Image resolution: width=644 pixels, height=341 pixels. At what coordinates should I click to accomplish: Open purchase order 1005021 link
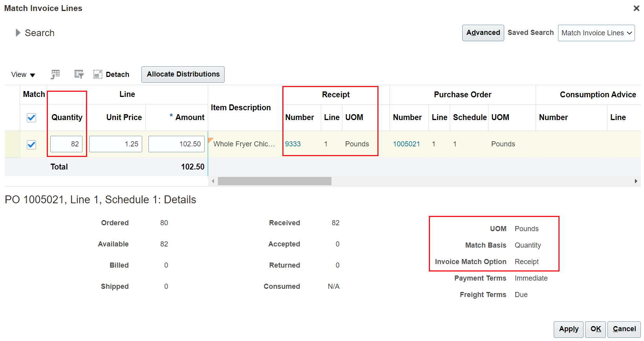click(406, 144)
